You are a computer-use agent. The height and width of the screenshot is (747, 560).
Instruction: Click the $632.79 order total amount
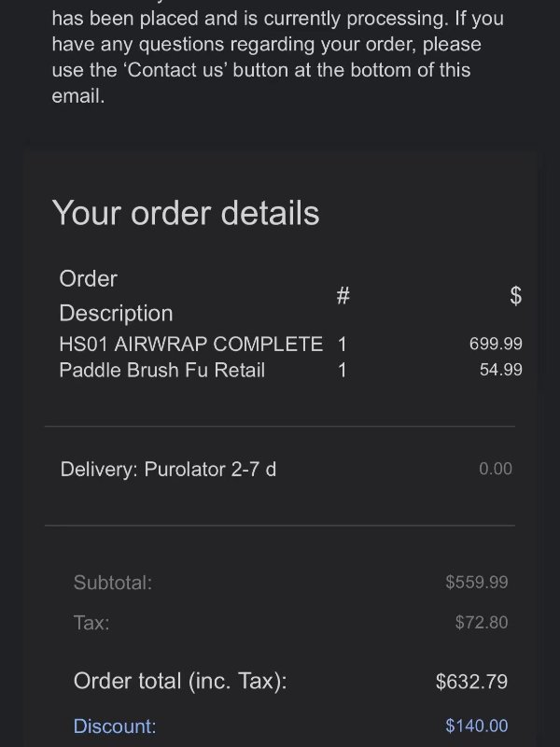471,682
